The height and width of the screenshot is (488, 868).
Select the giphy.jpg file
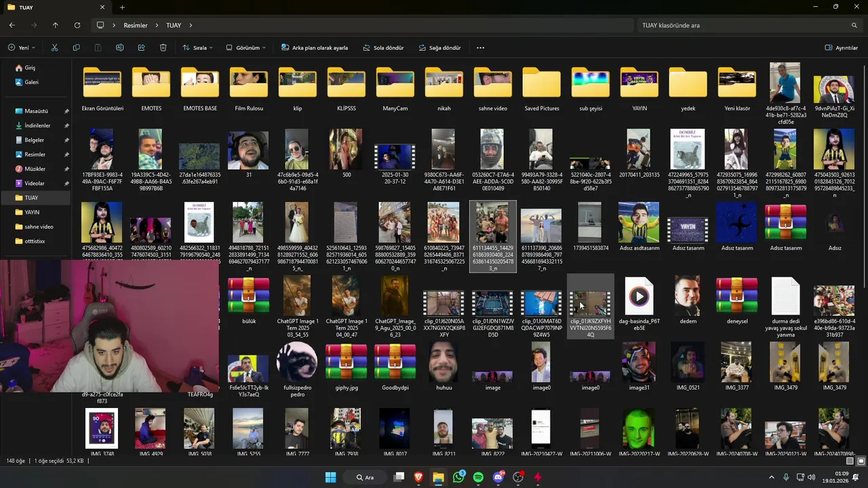point(347,367)
